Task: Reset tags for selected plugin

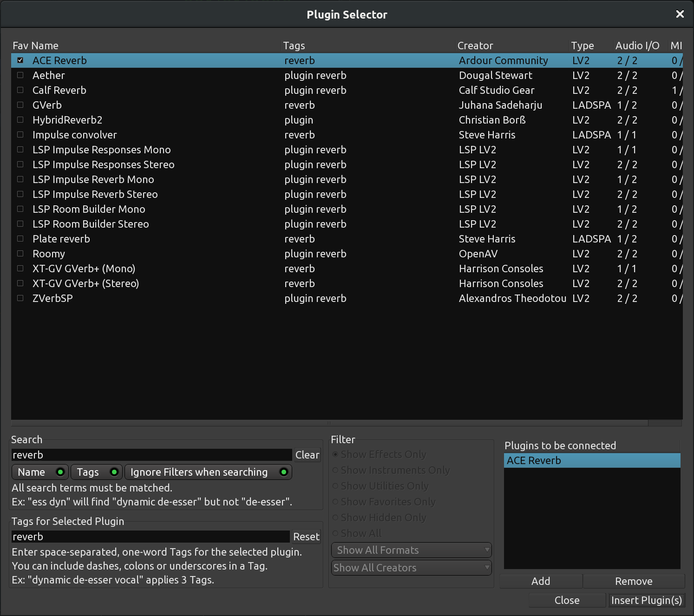Action: [x=306, y=537]
